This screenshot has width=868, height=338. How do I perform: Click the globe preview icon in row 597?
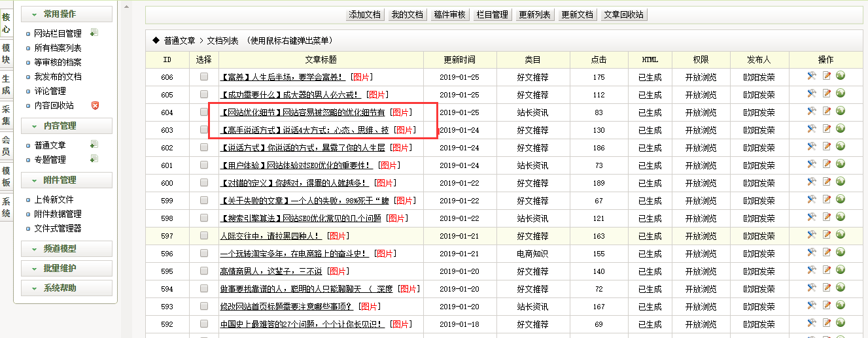coord(841,235)
